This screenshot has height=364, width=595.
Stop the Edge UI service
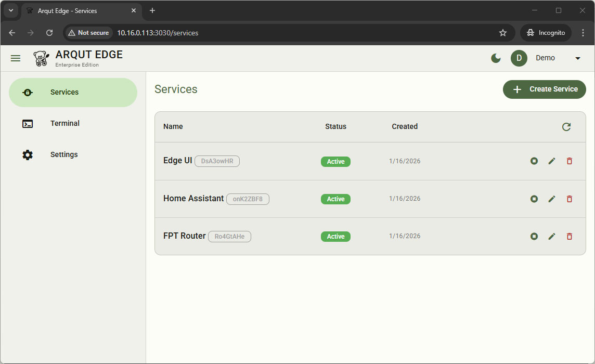pyautogui.click(x=534, y=161)
